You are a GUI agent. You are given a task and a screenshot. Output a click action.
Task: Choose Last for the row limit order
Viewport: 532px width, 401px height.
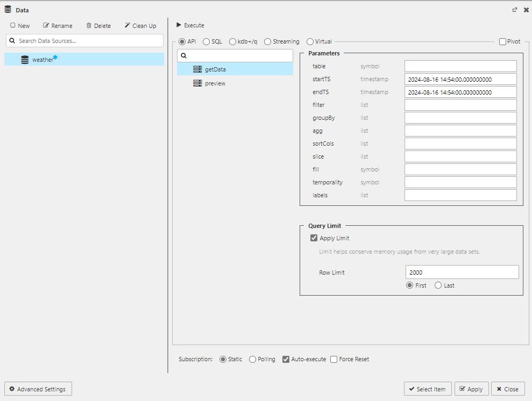[x=438, y=285]
